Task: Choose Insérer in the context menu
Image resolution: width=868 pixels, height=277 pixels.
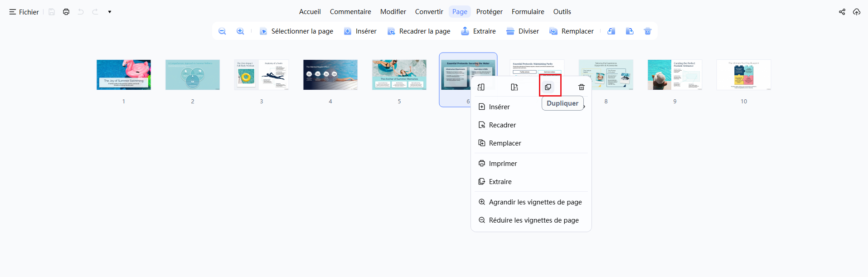Action: (x=531, y=107)
